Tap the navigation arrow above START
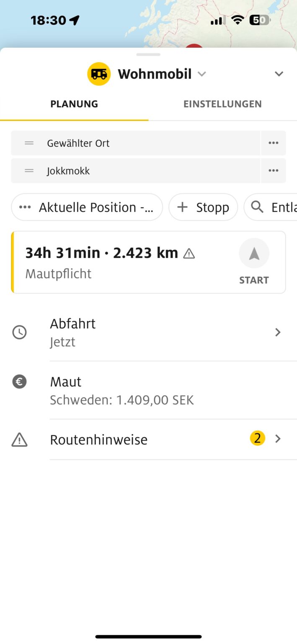Image resolution: width=297 pixels, height=644 pixels. point(254,253)
